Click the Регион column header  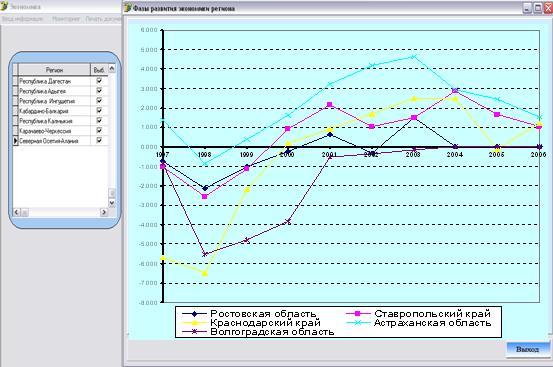point(54,70)
